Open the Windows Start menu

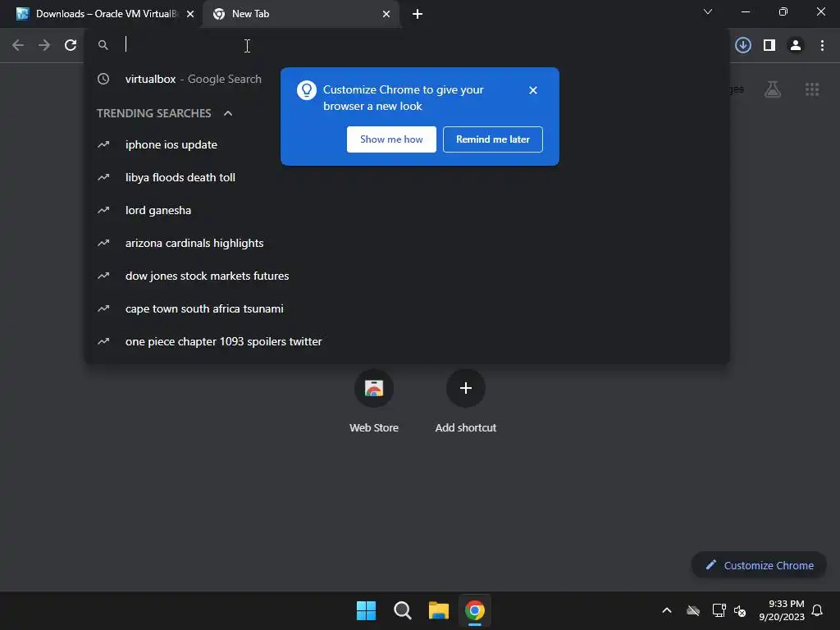point(367,610)
